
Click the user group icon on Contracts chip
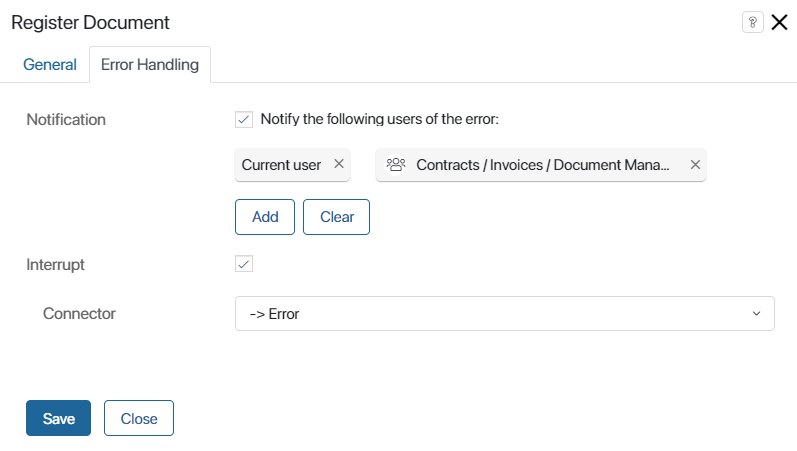click(396, 165)
